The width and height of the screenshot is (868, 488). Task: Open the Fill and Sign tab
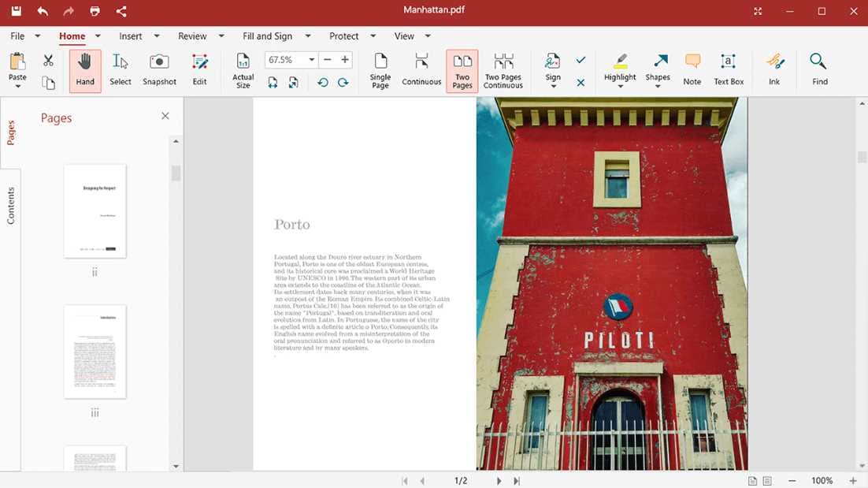click(x=269, y=35)
